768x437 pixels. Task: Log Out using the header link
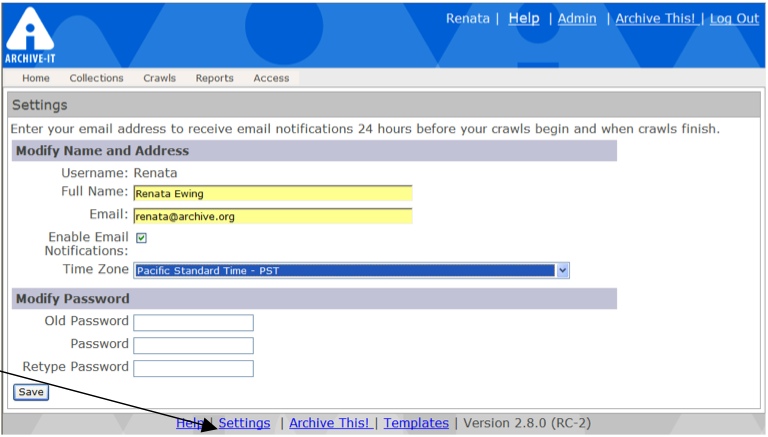coord(734,19)
